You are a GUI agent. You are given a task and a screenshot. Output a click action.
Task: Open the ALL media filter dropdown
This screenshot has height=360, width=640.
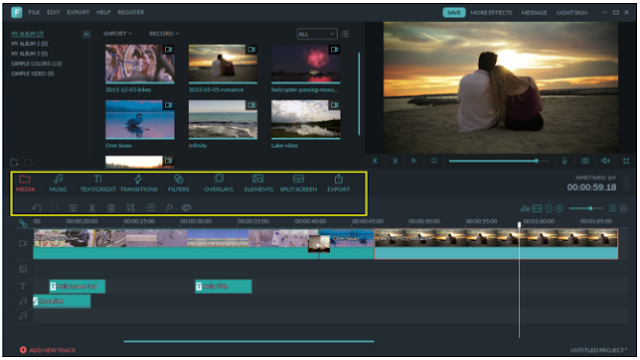pos(317,34)
